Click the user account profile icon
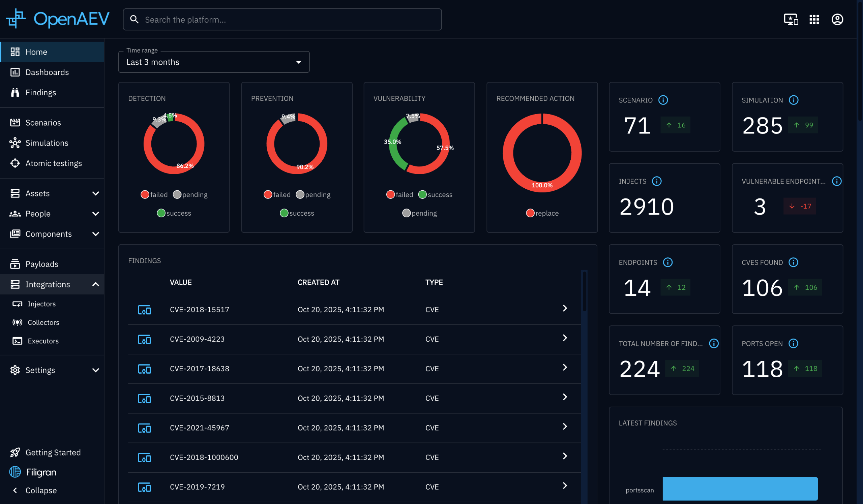The width and height of the screenshot is (863, 504). point(837,20)
